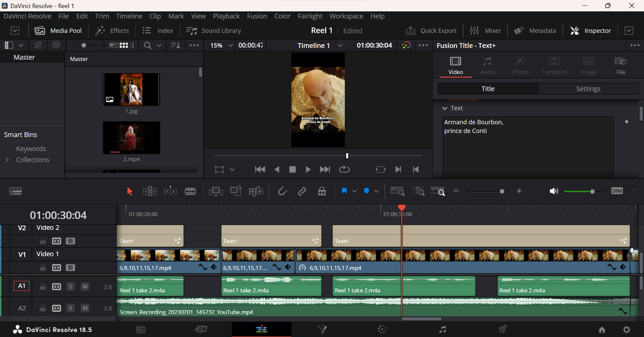Collapse the Text section in Inspector
This screenshot has width=644, height=337.
(x=445, y=108)
